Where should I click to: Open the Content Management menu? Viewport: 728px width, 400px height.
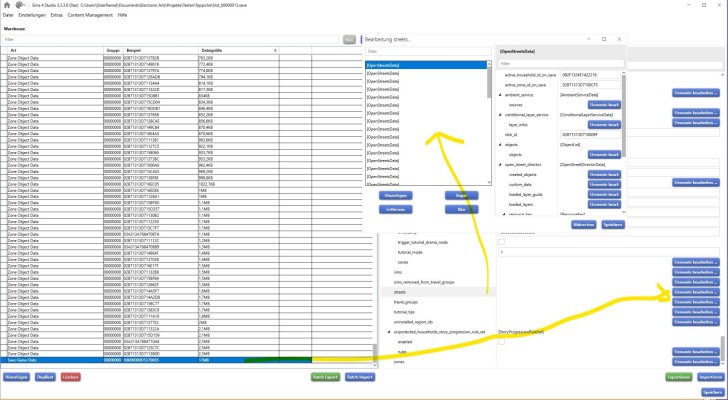(90, 15)
